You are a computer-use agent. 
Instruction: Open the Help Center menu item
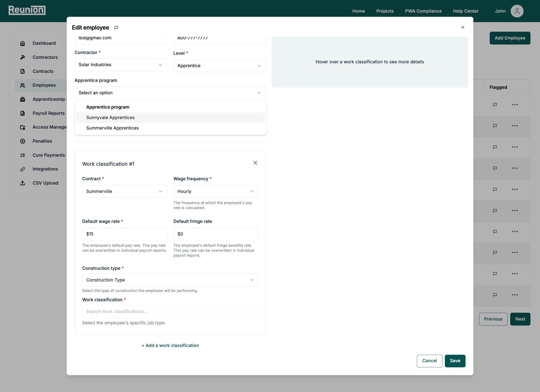(465, 11)
